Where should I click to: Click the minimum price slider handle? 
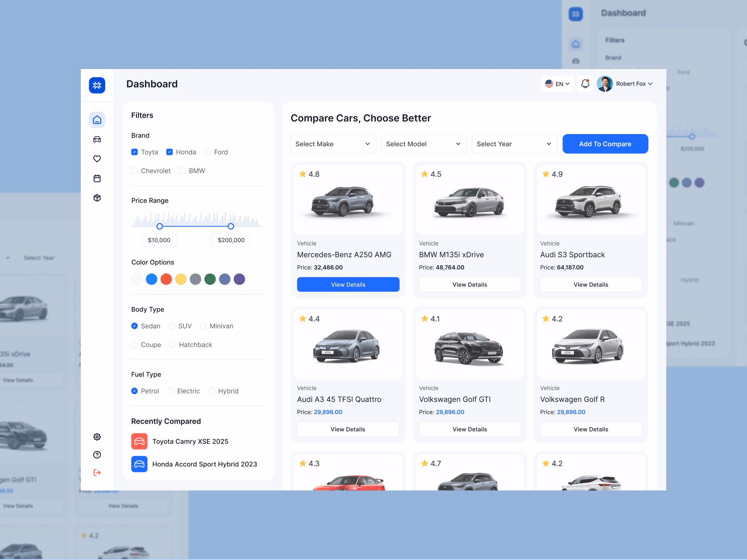pos(160,226)
